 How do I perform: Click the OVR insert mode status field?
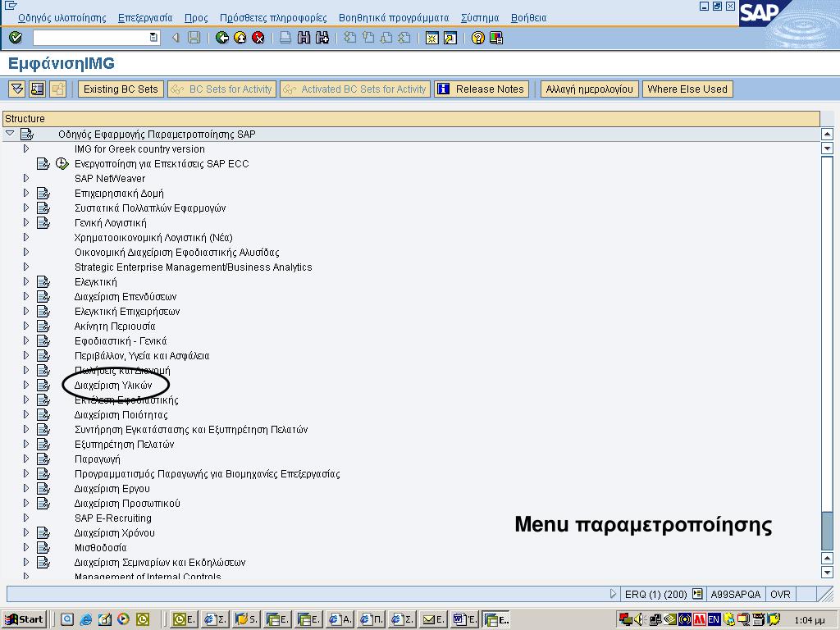[781, 594]
